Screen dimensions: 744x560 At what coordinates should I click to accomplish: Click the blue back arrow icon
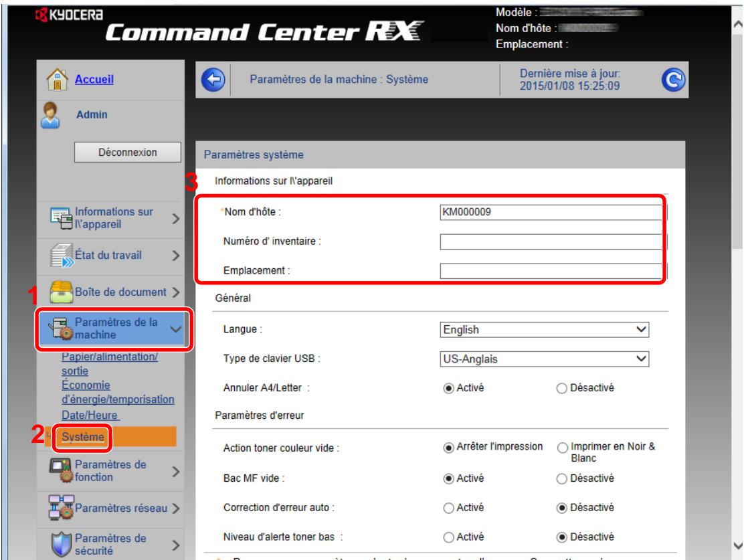208,80
